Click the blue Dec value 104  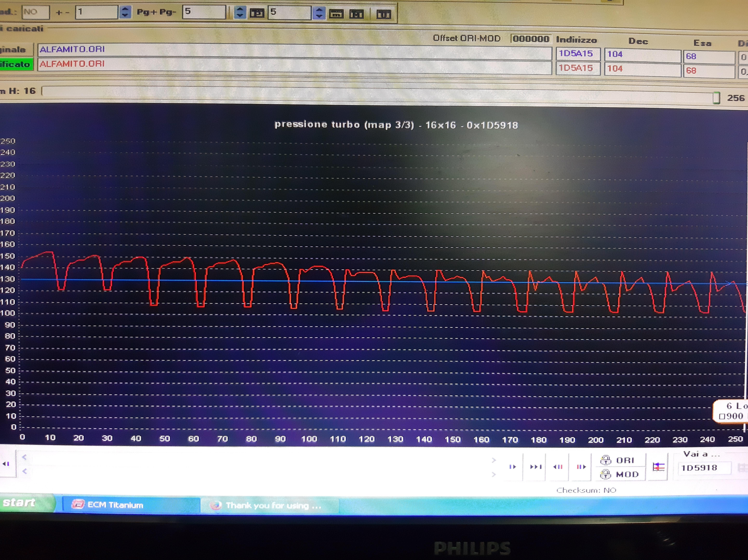pos(643,55)
